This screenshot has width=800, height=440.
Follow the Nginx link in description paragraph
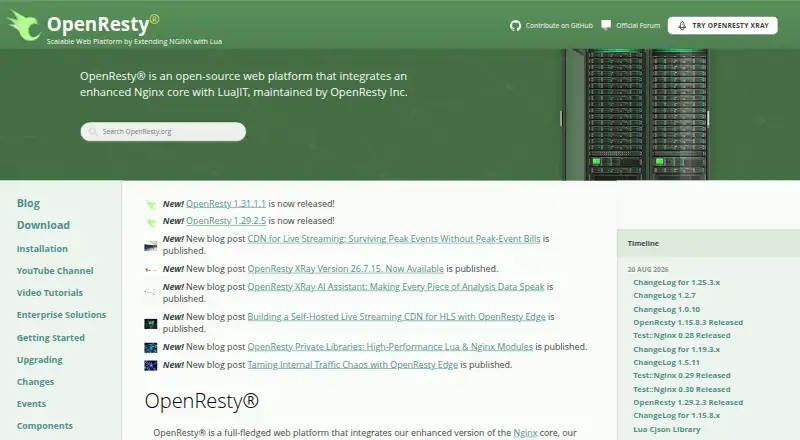coord(525,433)
